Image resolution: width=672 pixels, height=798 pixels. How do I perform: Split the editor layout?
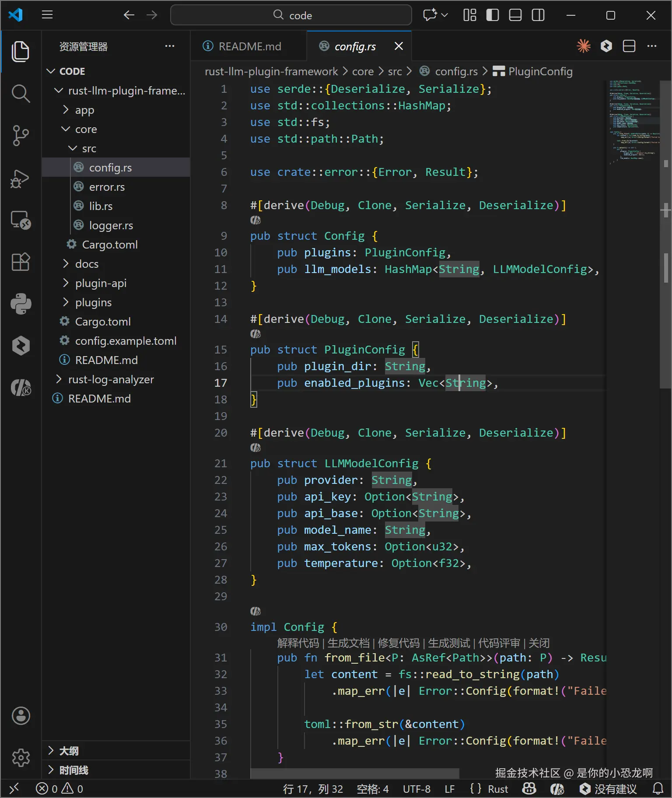point(629,46)
